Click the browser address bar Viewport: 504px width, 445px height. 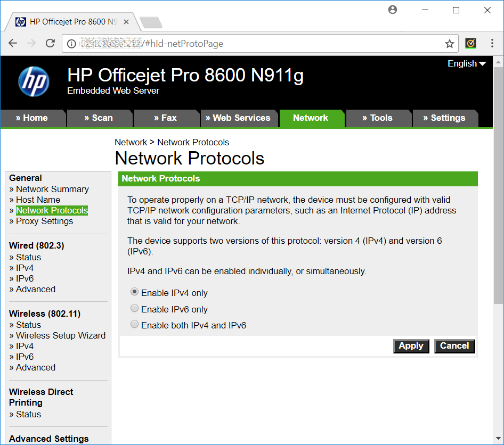[261, 43]
